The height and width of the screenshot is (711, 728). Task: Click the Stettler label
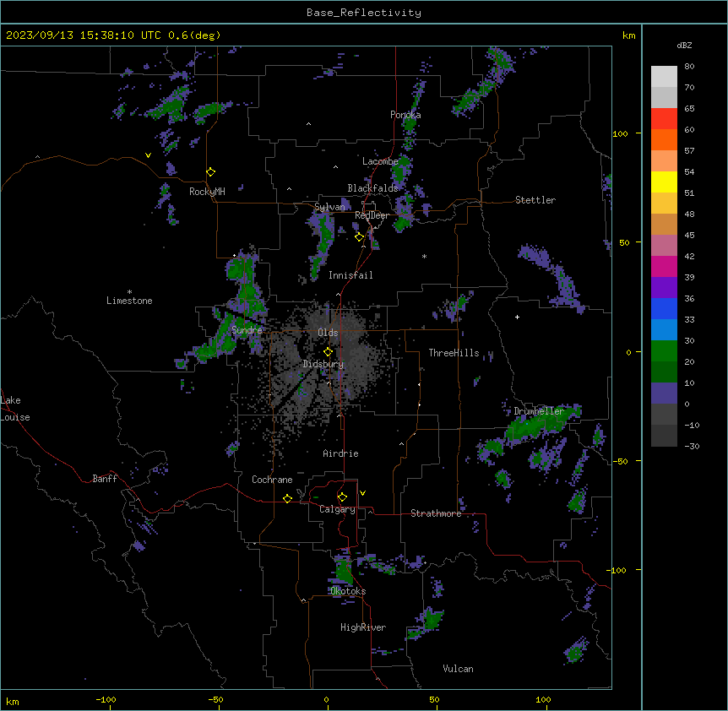click(x=535, y=200)
